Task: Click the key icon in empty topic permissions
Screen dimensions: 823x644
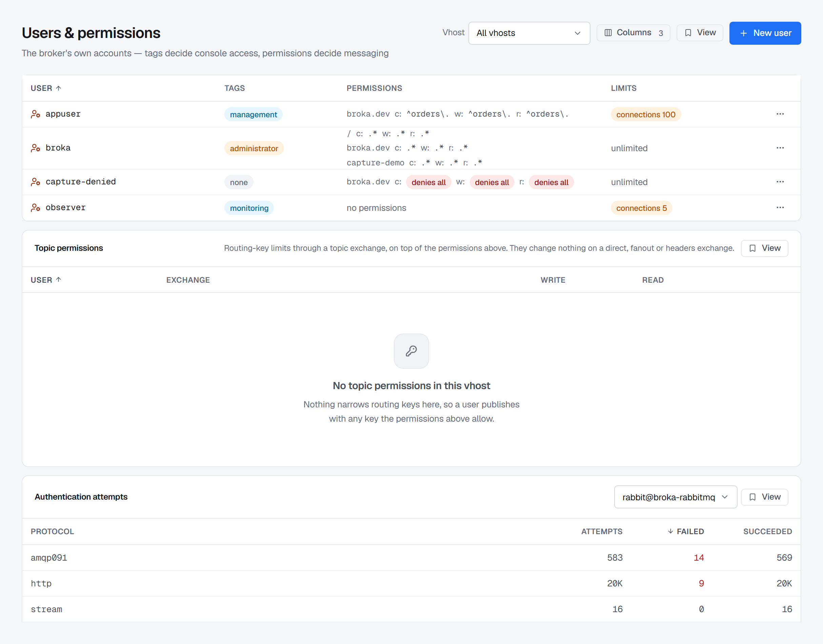Action: [x=411, y=351]
